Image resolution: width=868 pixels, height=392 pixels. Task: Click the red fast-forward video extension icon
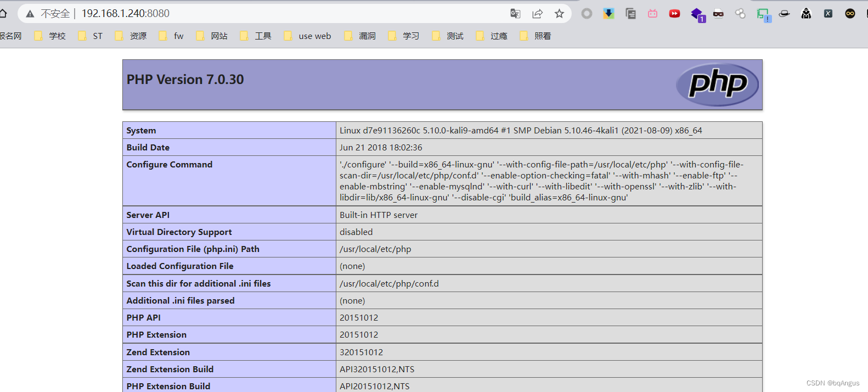coord(674,14)
